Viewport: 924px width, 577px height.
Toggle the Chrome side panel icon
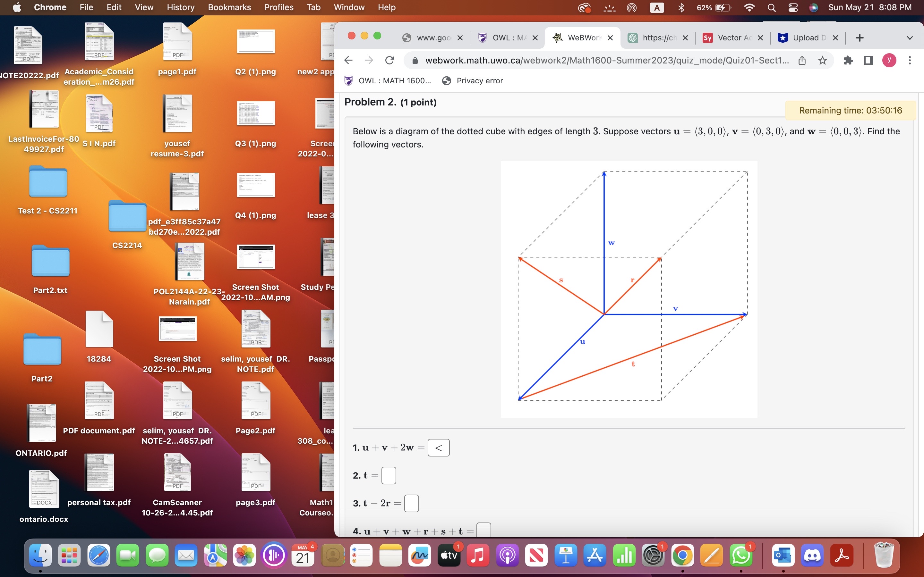868,60
